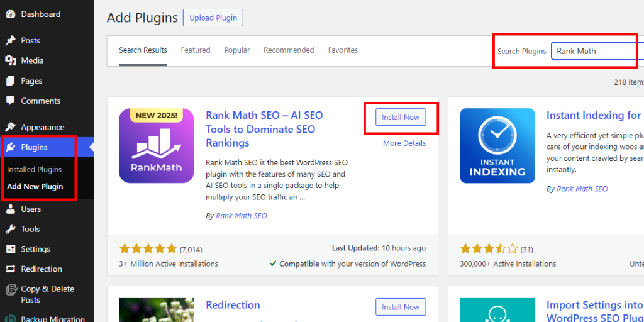Open the Users menu
The height and width of the screenshot is (322, 644).
coord(31,209)
